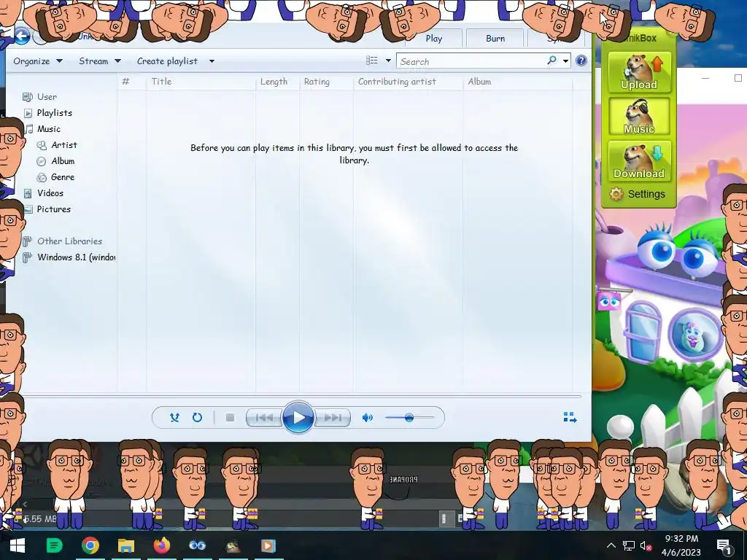Click the Artist icon in sidebar
Image resolution: width=747 pixels, height=560 pixels.
click(x=42, y=145)
